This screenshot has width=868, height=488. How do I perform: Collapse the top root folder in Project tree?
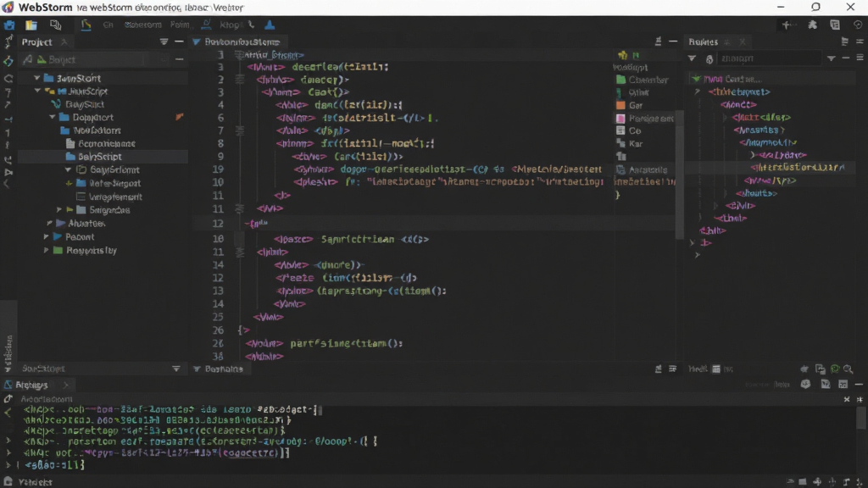coord(37,79)
